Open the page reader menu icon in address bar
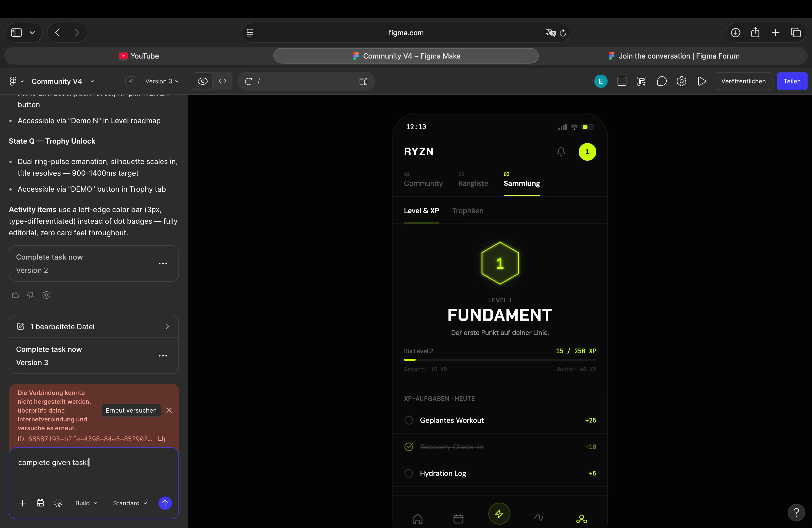 tap(250, 33)
